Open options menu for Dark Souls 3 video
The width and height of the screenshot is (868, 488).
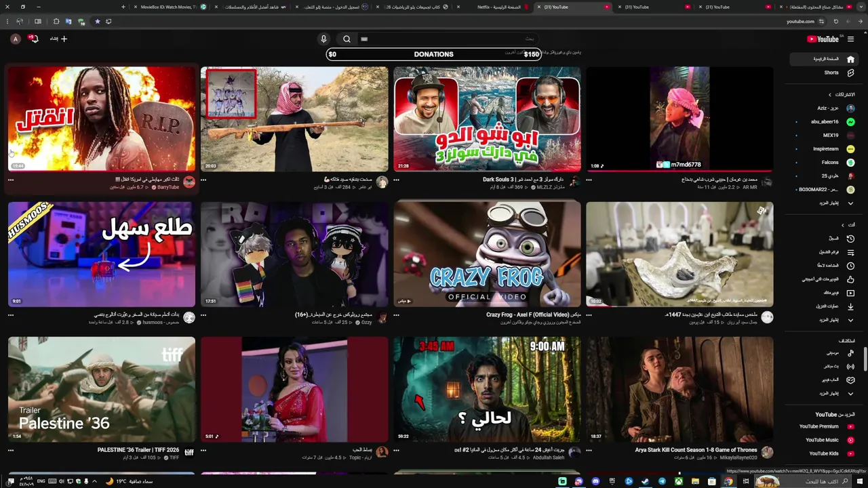click(396, 180)
